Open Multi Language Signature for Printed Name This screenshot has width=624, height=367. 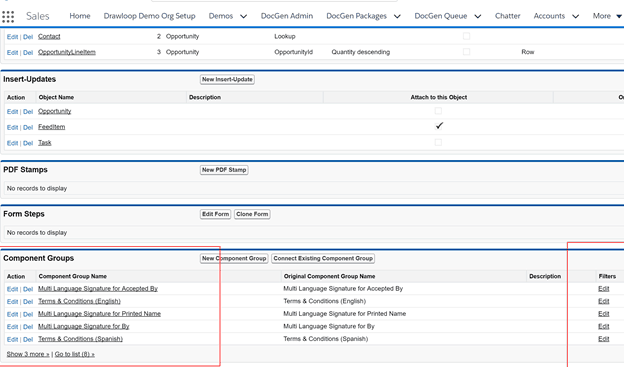(x=99, y=314)
